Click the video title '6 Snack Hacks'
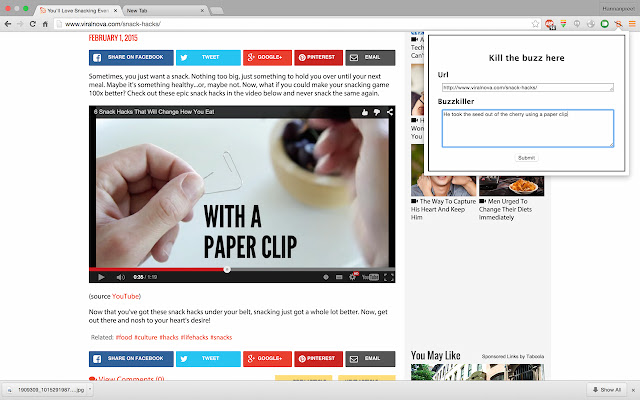 [154, 112]
